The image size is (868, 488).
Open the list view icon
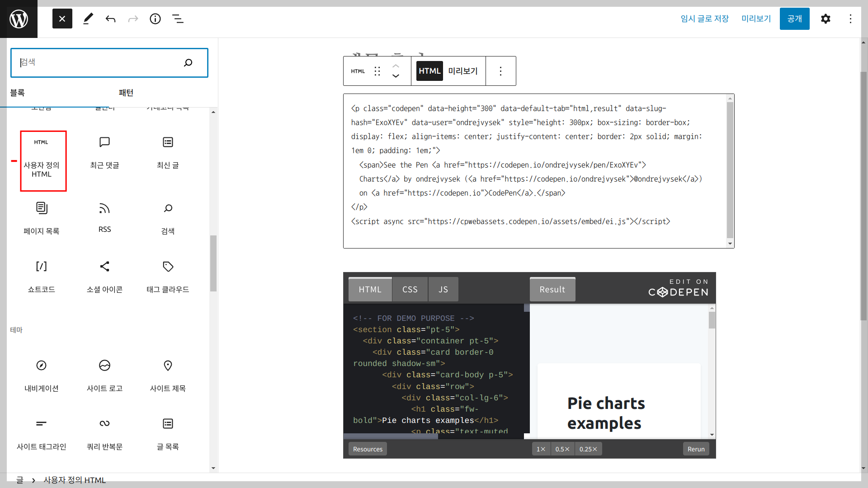coord(178,19)
